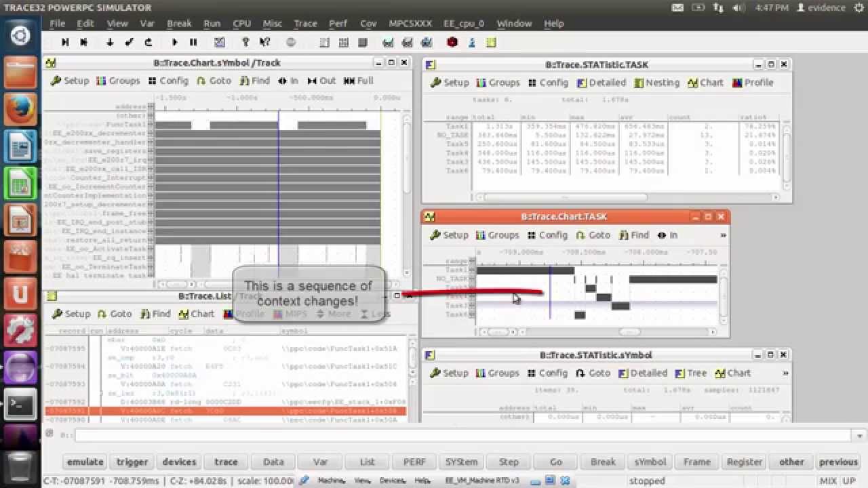This screenshot has width=868, height=488.
Task: Click Chart in Trace.STATistic.TASK window
Action: point(705,83)
